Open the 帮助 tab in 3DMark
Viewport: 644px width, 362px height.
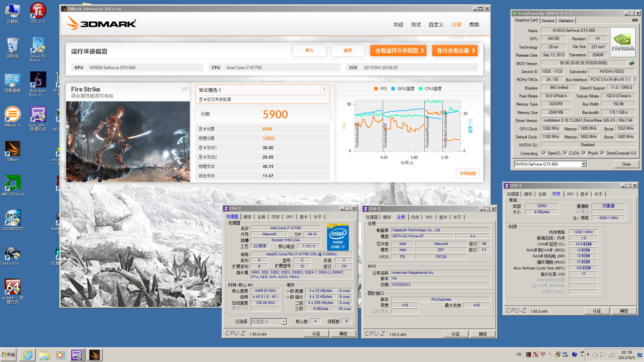pyautogui.click(x=474, y=25)
